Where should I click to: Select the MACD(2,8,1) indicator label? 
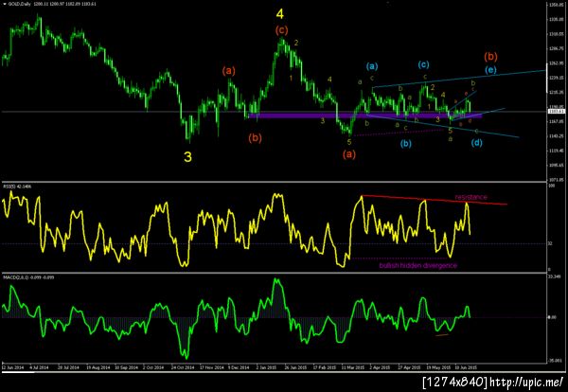(14, 277)
